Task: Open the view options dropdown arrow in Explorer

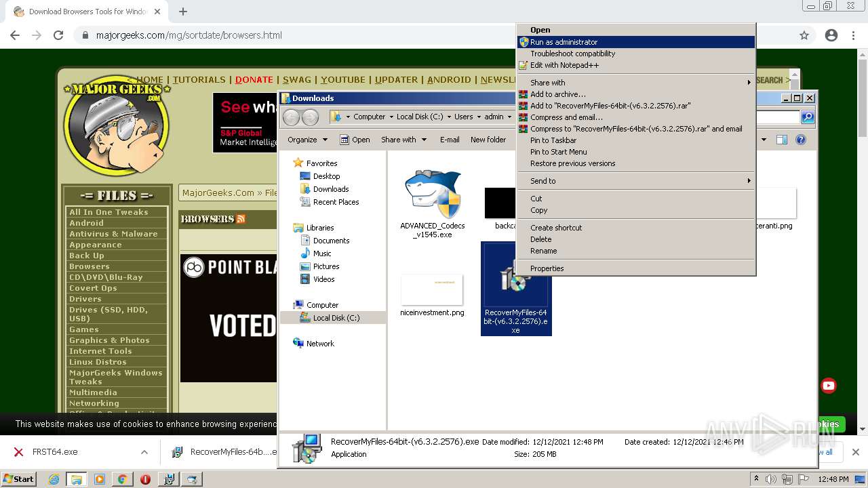Action: pos(764,140)
